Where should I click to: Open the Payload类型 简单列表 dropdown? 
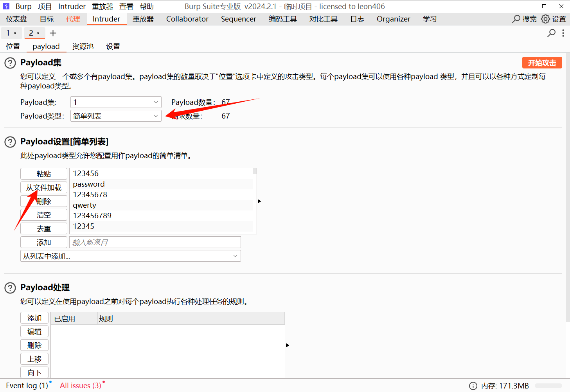(x=116, y=116)
